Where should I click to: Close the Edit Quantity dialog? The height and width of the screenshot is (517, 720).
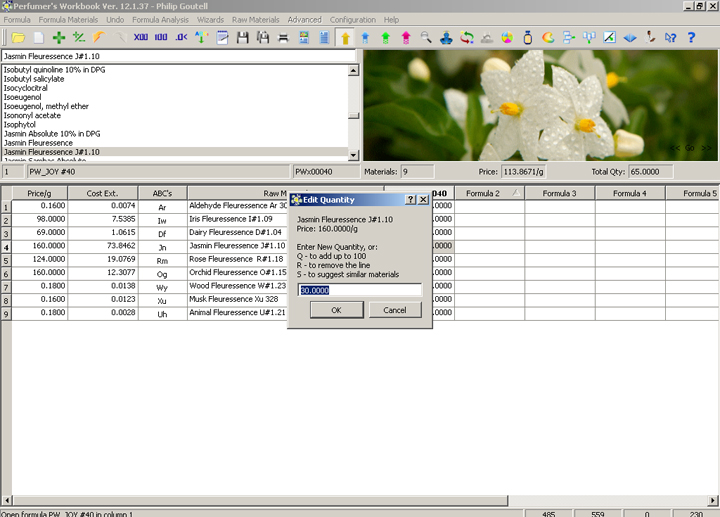tap(423, 200)
